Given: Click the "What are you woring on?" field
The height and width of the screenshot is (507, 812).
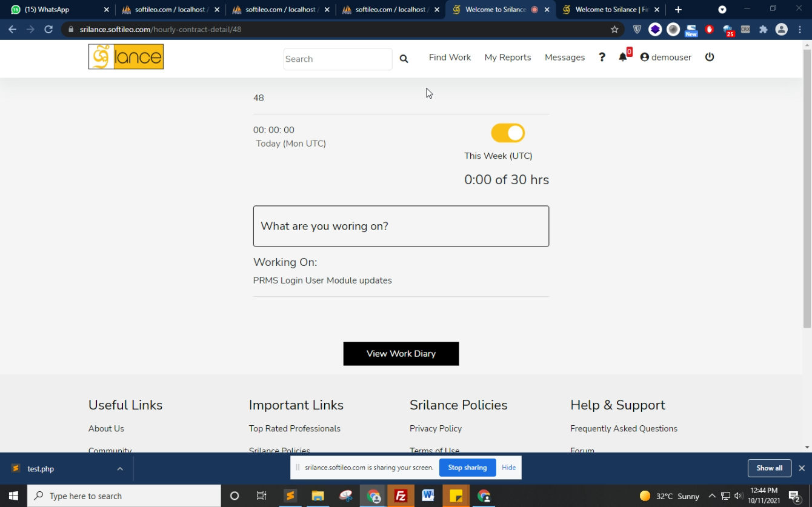Looking at the screenshot, I should (x=401, y=226).
